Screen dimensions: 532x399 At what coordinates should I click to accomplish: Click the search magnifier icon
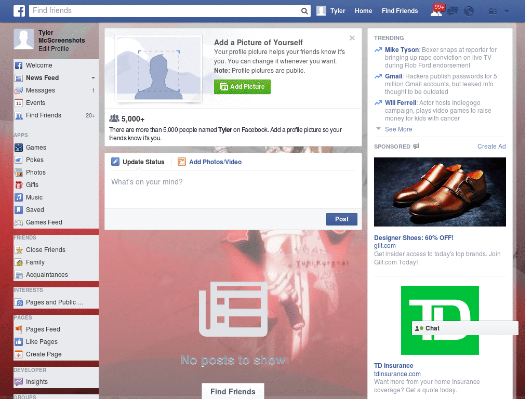point(304,11)
